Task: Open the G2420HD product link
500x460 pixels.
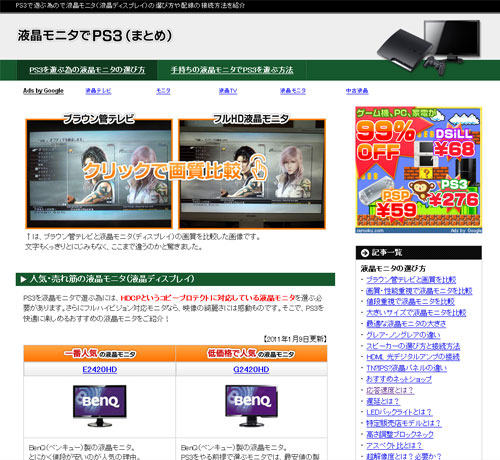Action: [251, 369]
